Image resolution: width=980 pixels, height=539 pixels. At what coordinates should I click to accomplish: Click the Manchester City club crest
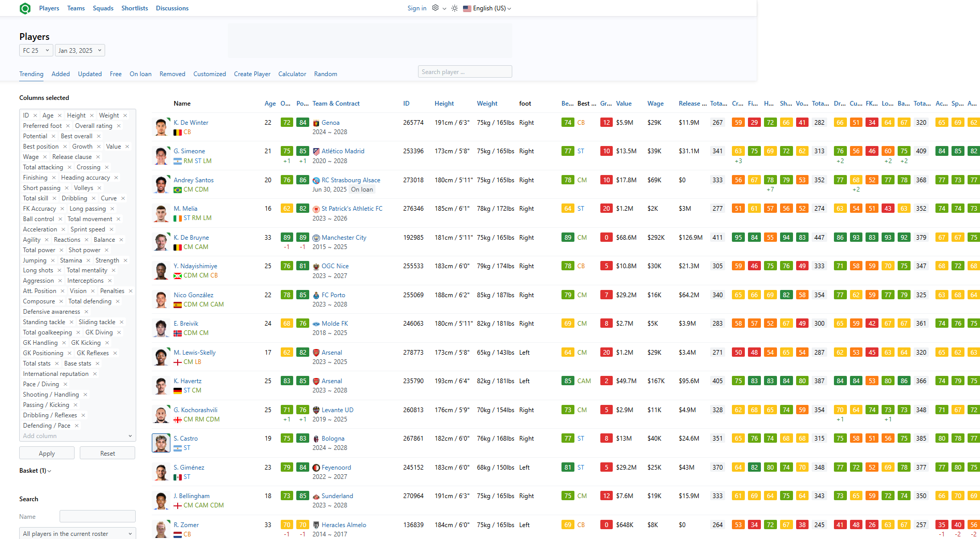pyautogui.click(x=316, y=238)
